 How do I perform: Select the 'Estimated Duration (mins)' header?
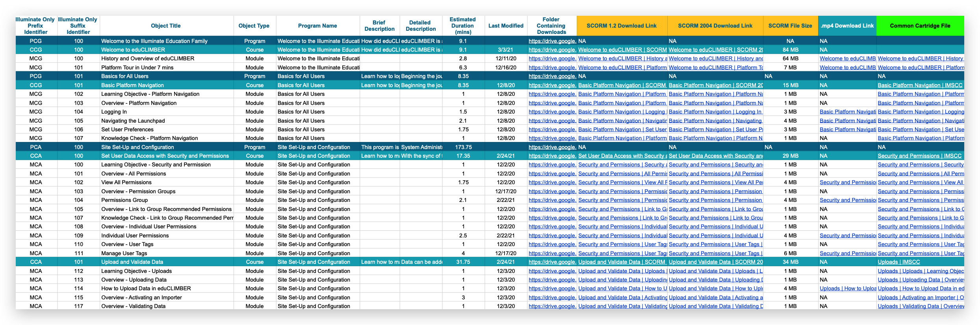pos(463,26)
